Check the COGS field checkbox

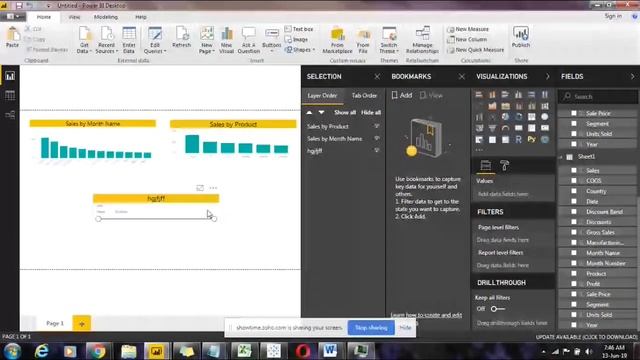click(x=574, y=180)
